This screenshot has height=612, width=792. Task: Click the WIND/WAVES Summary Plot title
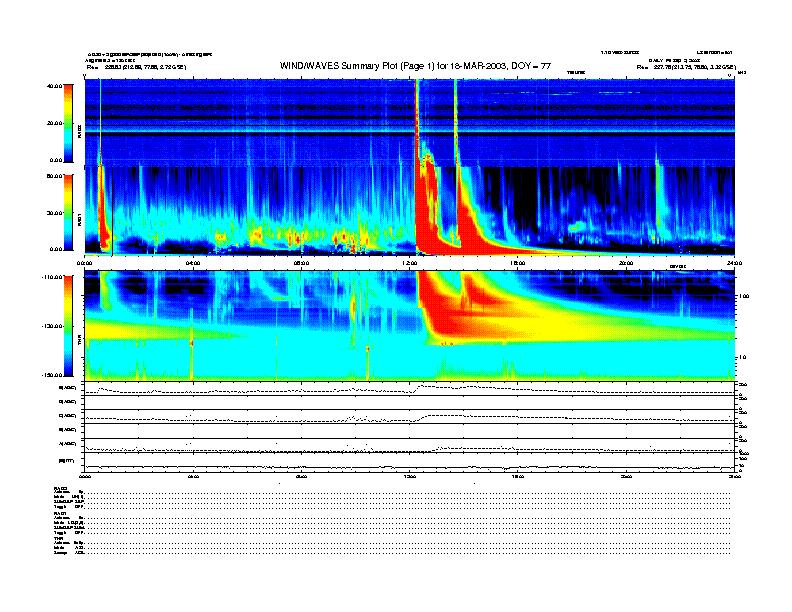(x=415, y=66)
